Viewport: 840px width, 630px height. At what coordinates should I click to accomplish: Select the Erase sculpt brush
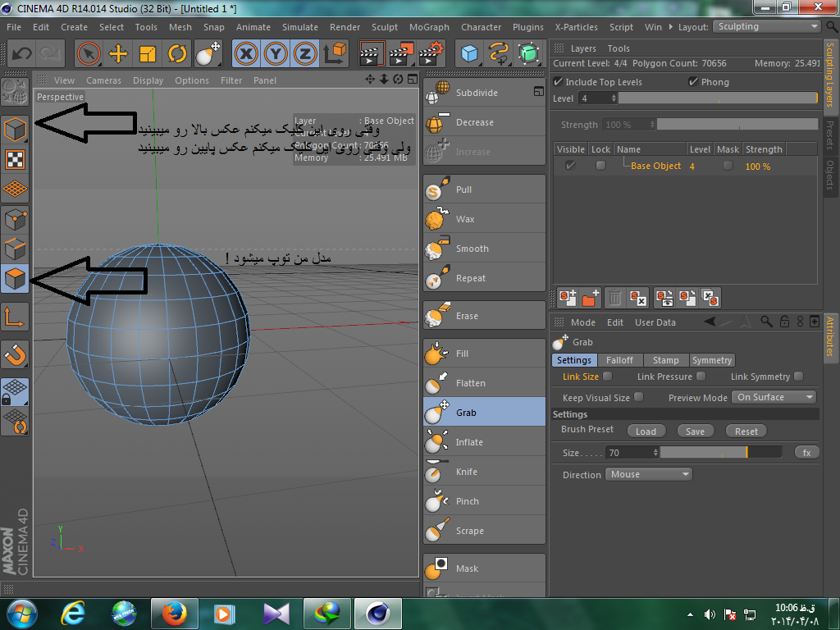tap(484, 316)
